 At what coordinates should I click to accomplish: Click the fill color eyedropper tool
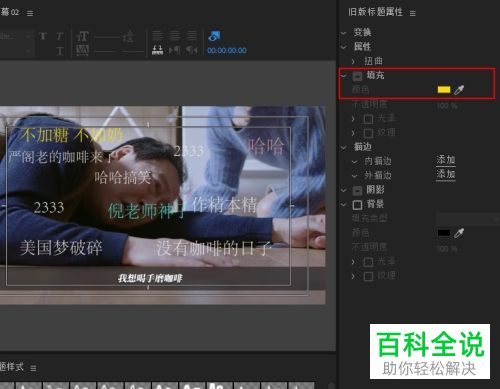pyautogui.click(x=459, y=89)
